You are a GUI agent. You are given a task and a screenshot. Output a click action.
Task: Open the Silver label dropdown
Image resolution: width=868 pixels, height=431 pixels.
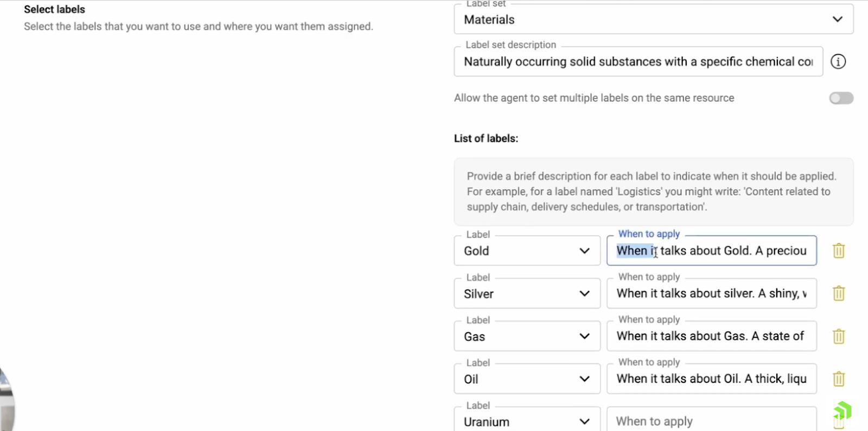[x=585, y=293]
